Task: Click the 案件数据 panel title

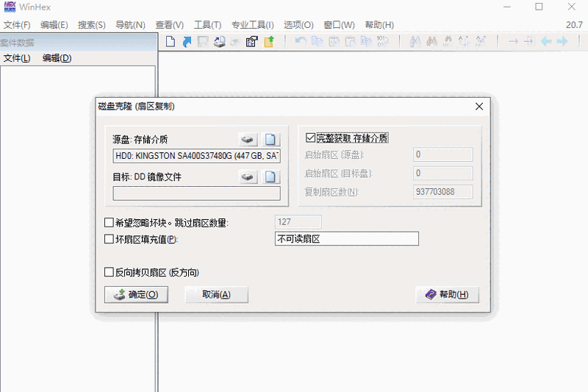Action: pos(17,43)
